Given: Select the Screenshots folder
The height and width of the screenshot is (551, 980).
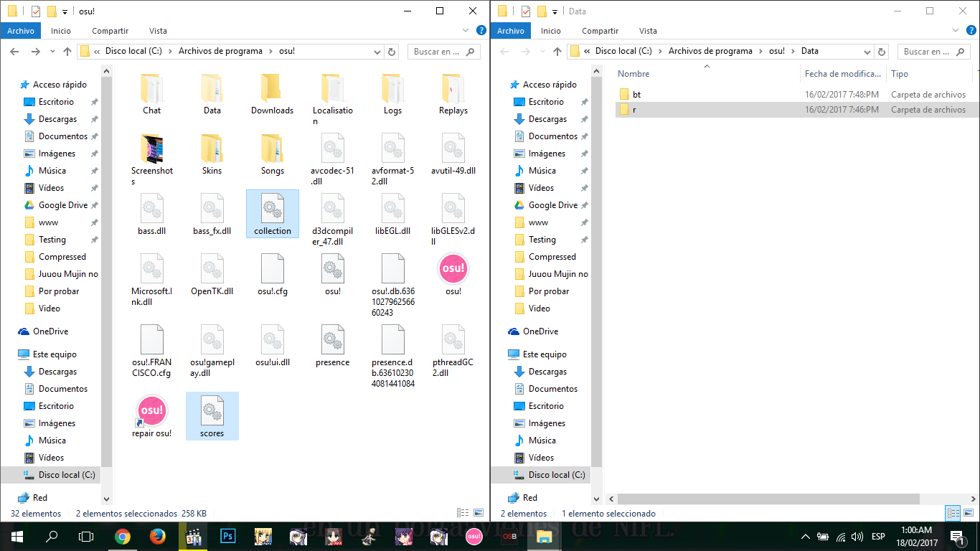Looking at the screenshot, I should pyautogui.click(x=152, y=159).
